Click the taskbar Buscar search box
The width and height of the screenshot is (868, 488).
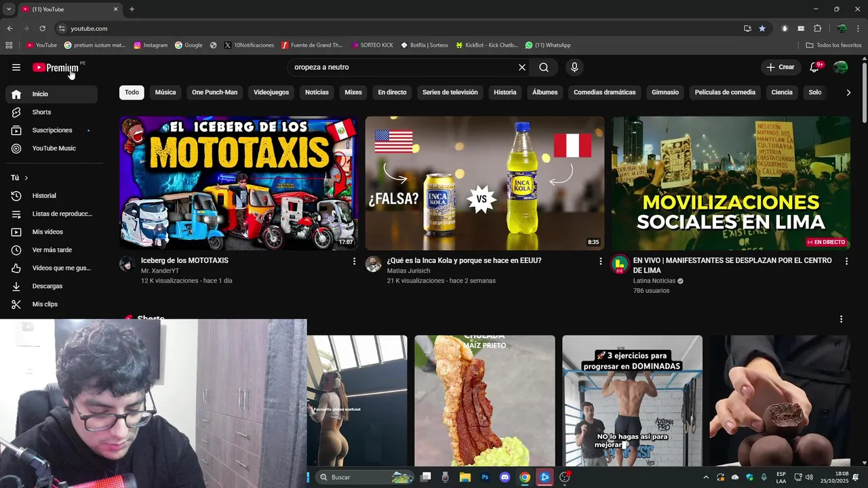pyautogui.click(x=366, y=477)
